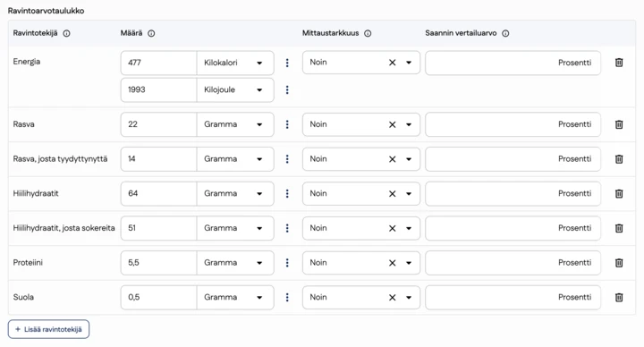Delete the Hiilihydraatit row with trash icon
This screenshot has height=347, width=644.
619,193
